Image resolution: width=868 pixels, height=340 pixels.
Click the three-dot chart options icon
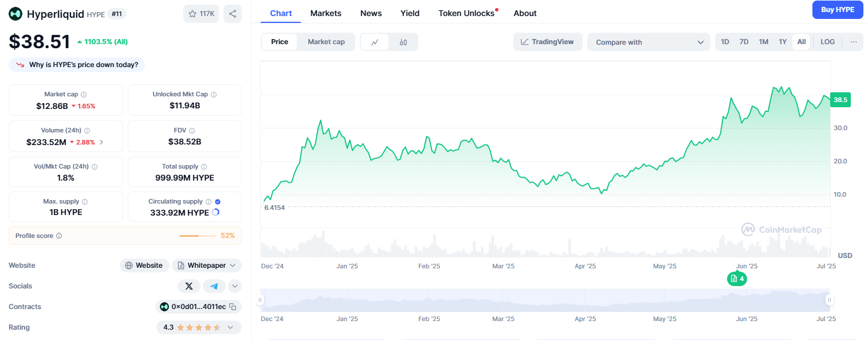(x=853, y=41)
